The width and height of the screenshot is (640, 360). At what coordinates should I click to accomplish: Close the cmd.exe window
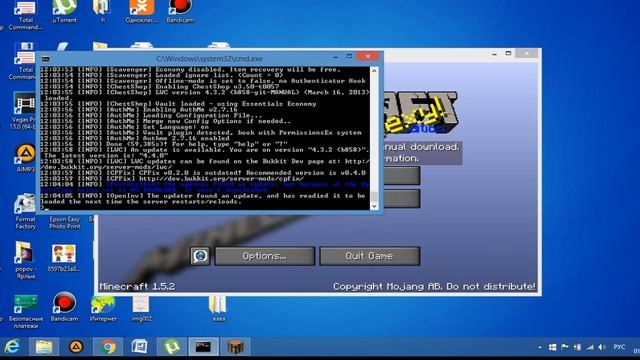click(368, 56)
